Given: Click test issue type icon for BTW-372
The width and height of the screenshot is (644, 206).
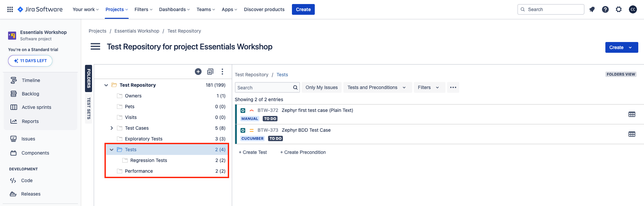Looking at the screenshot, I should point(243,110).
